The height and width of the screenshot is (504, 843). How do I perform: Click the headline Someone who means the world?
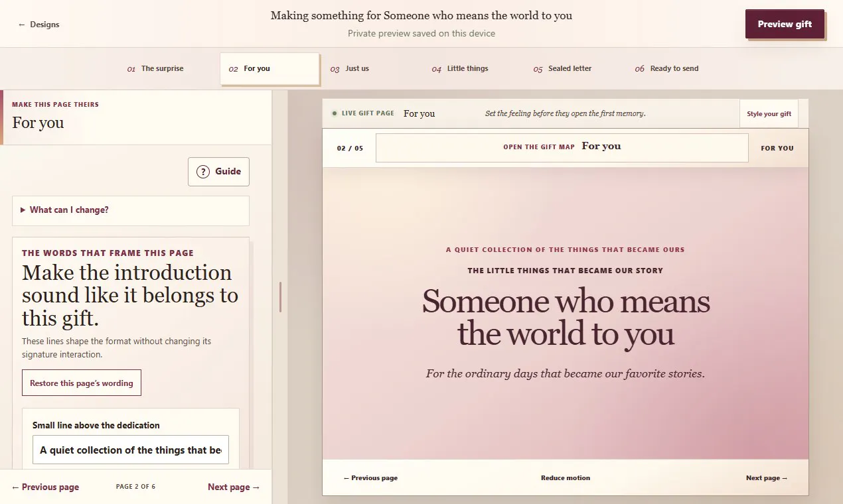(x=566, y=318)
